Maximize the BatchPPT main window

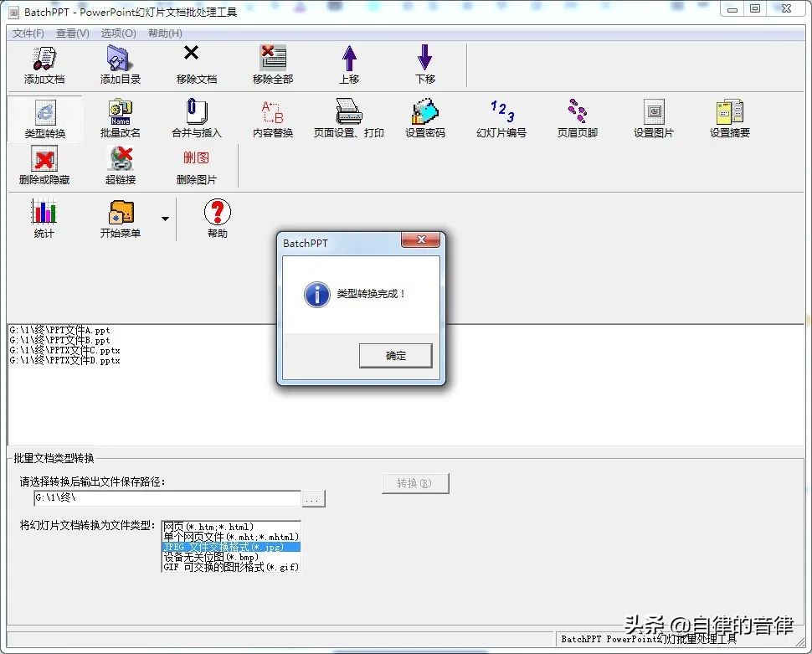pyautogui.click(x=755, y=9)
